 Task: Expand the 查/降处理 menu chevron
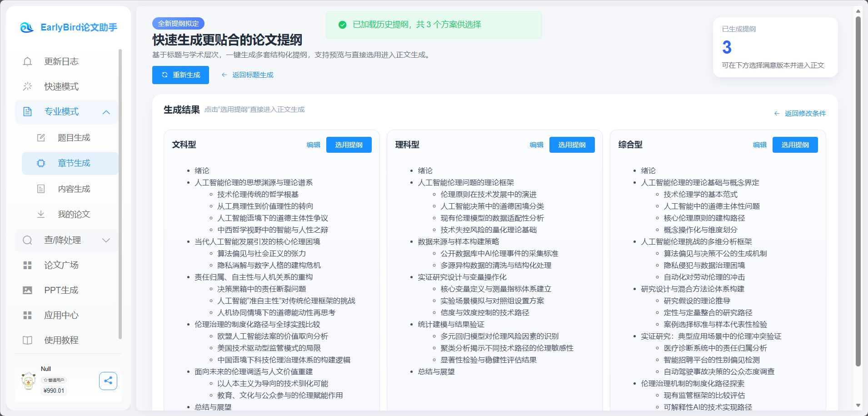click(106, 240)
